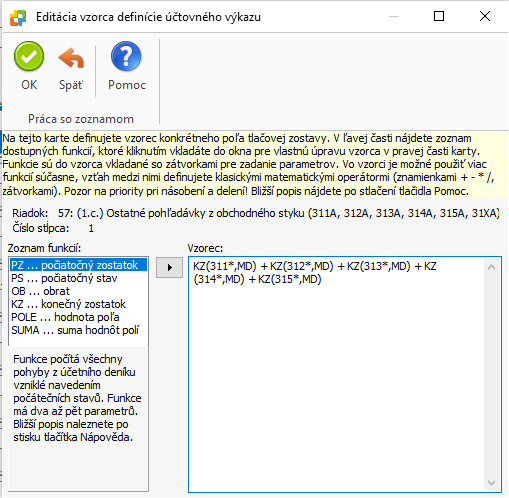Go back using the orange Späť arrow

71,58
